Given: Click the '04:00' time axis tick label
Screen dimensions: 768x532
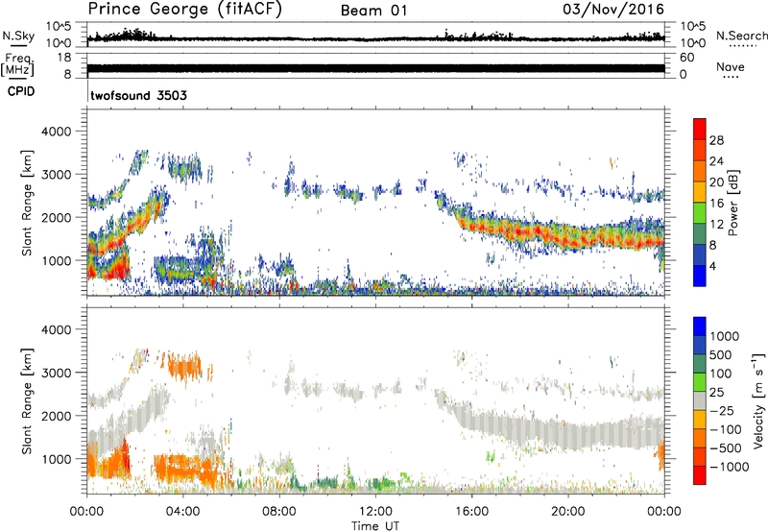Looking at the screenshot, I should [182, 512].
